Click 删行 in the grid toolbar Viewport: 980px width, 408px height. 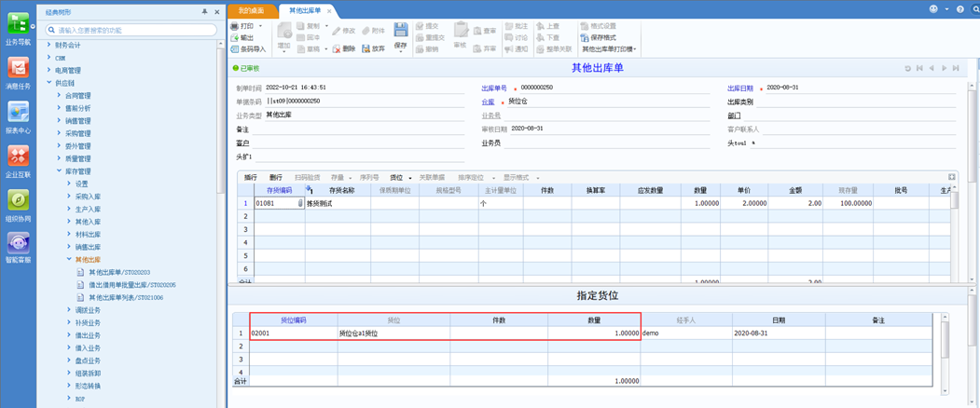tap(276, 177)
